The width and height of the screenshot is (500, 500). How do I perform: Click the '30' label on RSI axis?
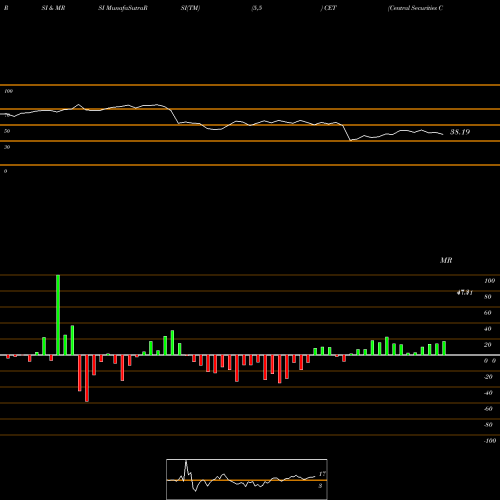[7, 147]
